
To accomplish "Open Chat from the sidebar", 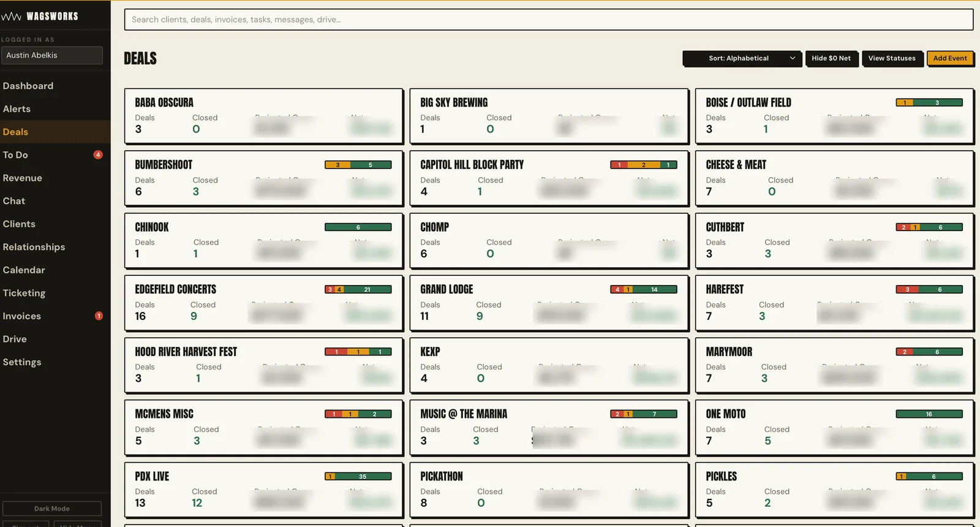I will [x=14, y=201].
